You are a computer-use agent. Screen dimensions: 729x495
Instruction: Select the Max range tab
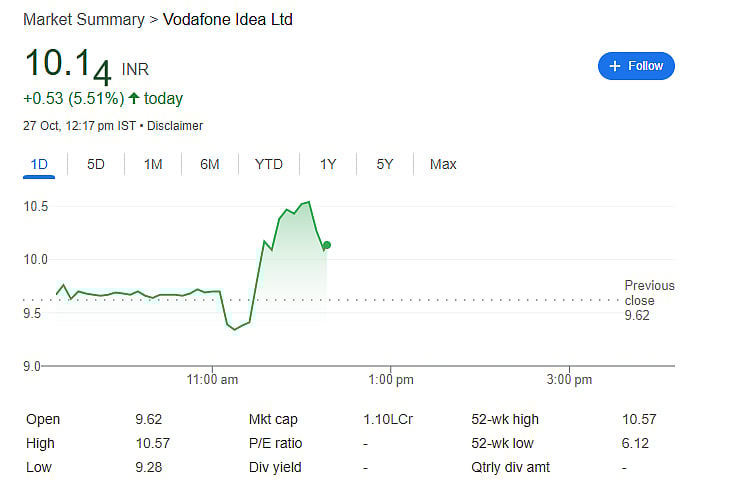[443, 164]
